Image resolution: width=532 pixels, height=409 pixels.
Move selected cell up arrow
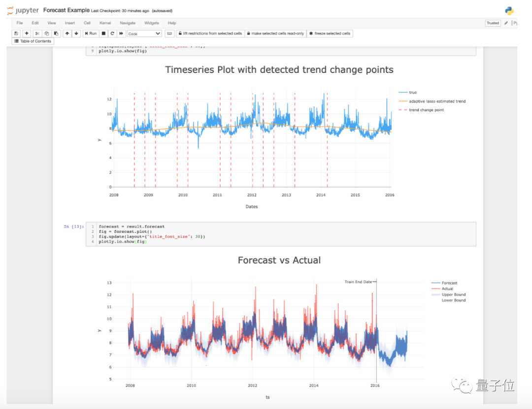tap(67, 33)
